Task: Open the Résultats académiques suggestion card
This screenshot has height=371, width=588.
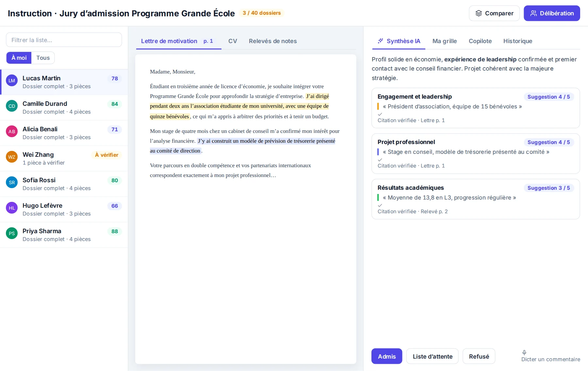Action: click(x=476, y=199)
